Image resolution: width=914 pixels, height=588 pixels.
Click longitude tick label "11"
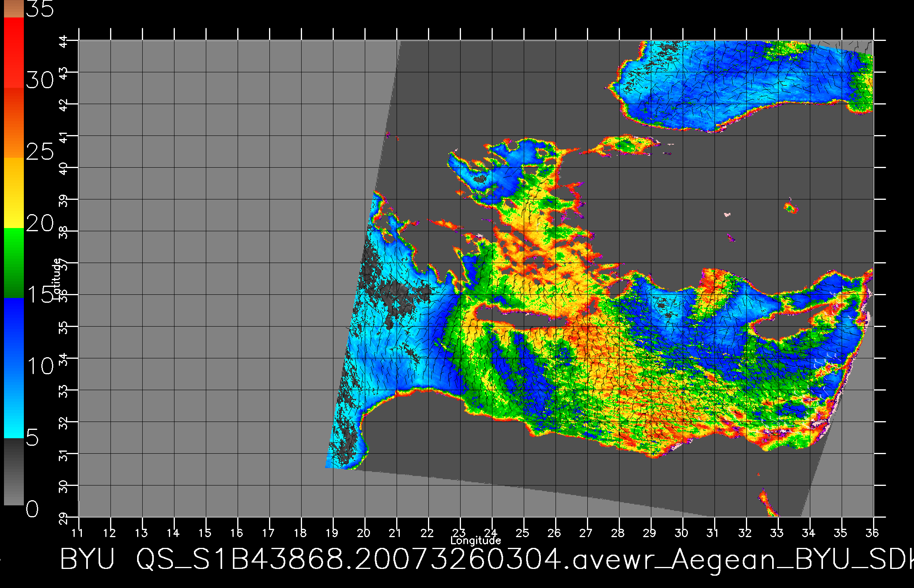click(x=77, y=533)
